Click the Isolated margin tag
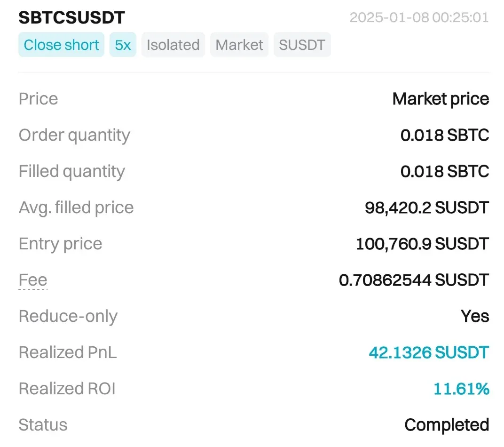504x447 pixels. pos(173,45)
